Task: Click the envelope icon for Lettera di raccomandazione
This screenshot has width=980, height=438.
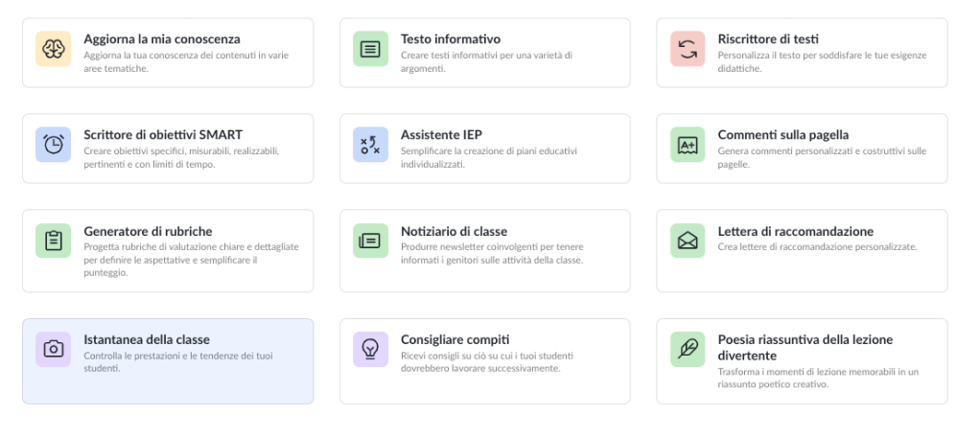Action: [688, 241]
